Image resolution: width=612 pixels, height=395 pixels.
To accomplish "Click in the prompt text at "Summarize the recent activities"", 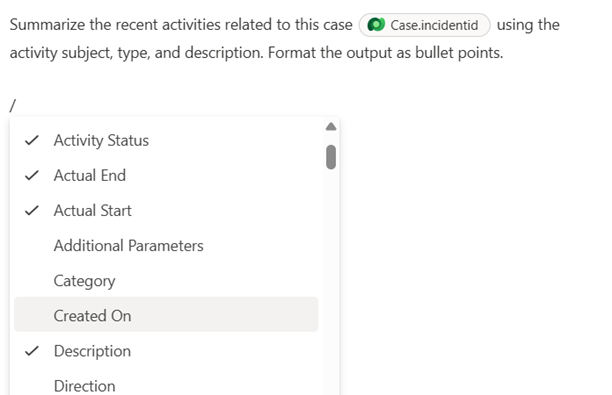I will point(116,25).
